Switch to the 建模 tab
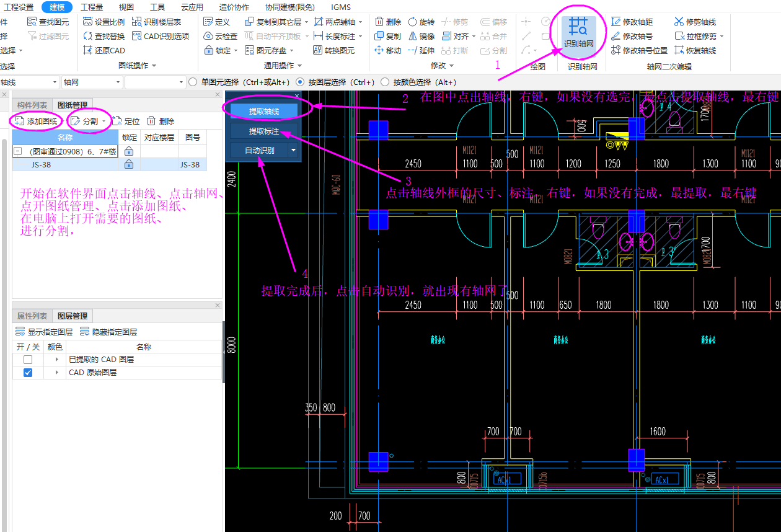 pyautogui.click(x=57, y=7)
